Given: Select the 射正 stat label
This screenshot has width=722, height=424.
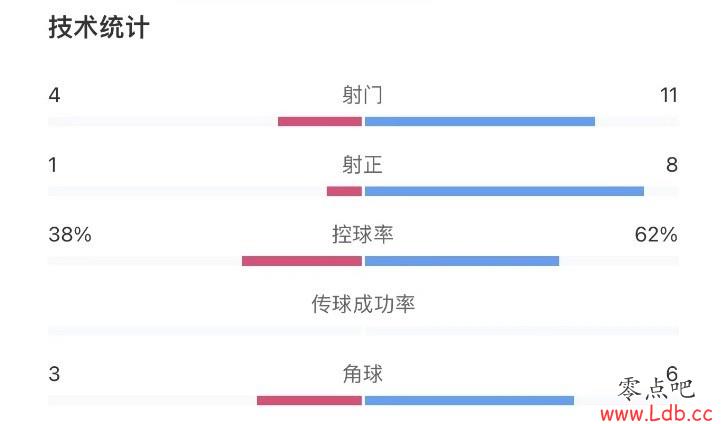Looking at the screenshot, I should 362,165.
